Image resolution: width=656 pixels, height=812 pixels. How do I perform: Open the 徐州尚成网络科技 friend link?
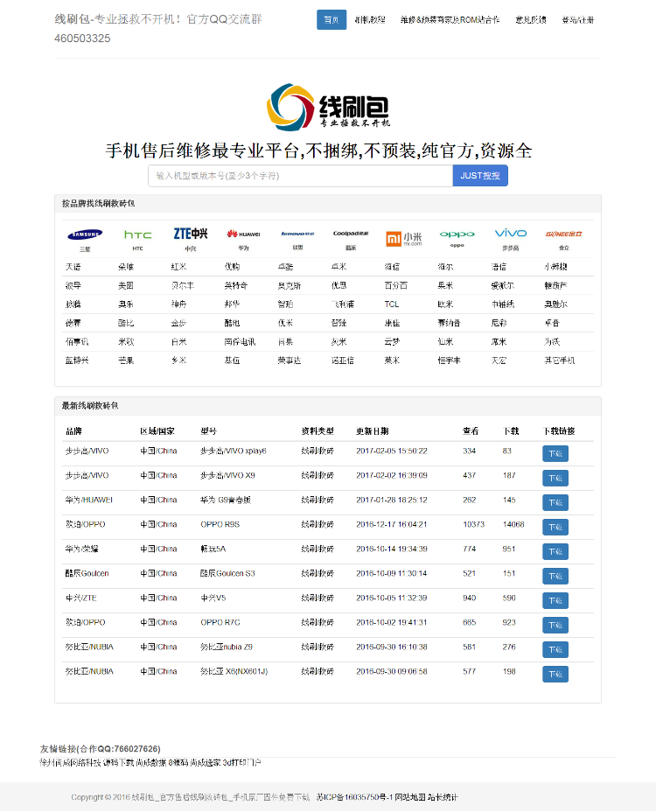71,763
